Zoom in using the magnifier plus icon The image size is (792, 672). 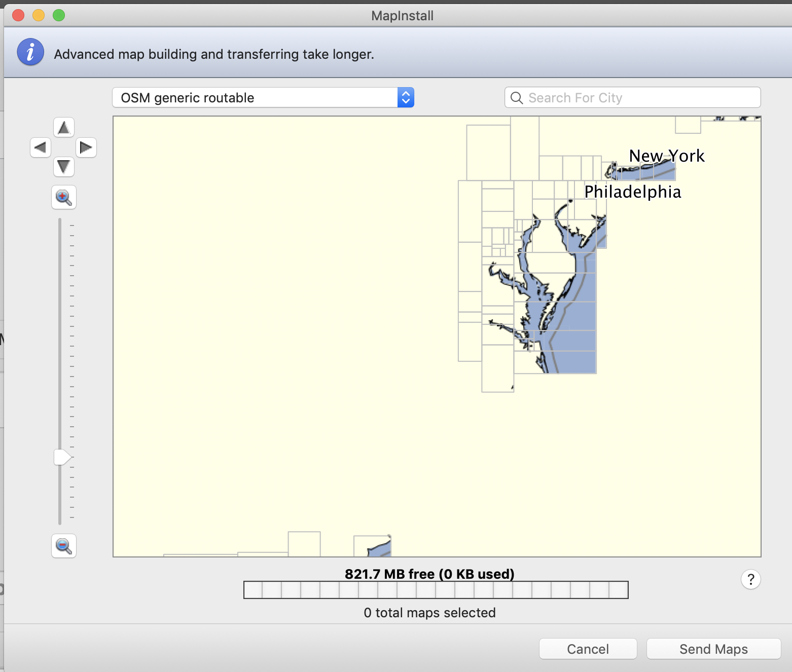[x=64, y=197]
